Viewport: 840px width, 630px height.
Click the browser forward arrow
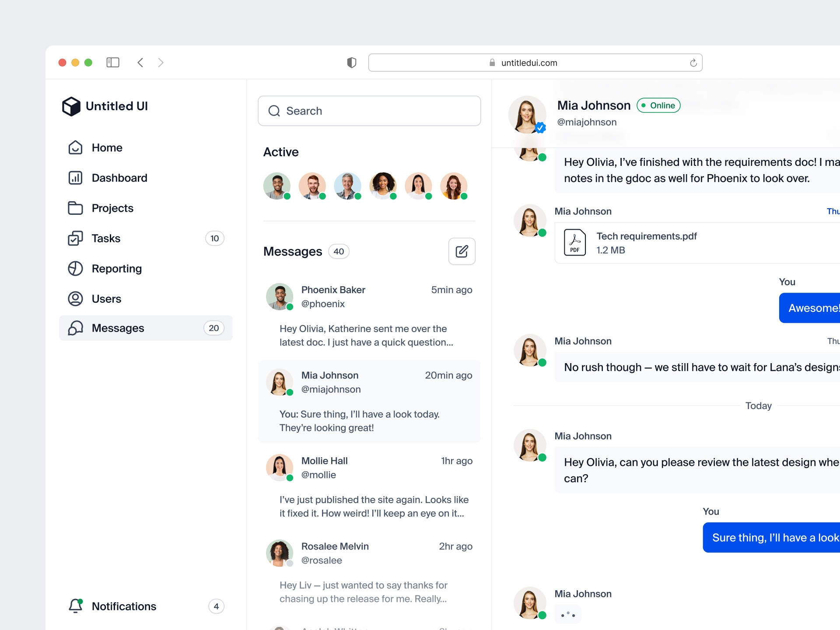point(161,63)
